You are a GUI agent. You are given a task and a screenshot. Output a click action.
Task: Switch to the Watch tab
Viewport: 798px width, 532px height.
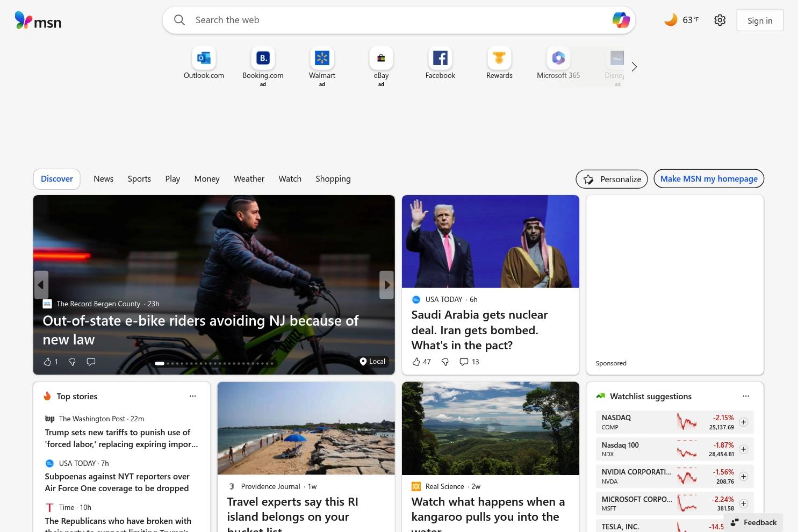(x=290, y=179)
